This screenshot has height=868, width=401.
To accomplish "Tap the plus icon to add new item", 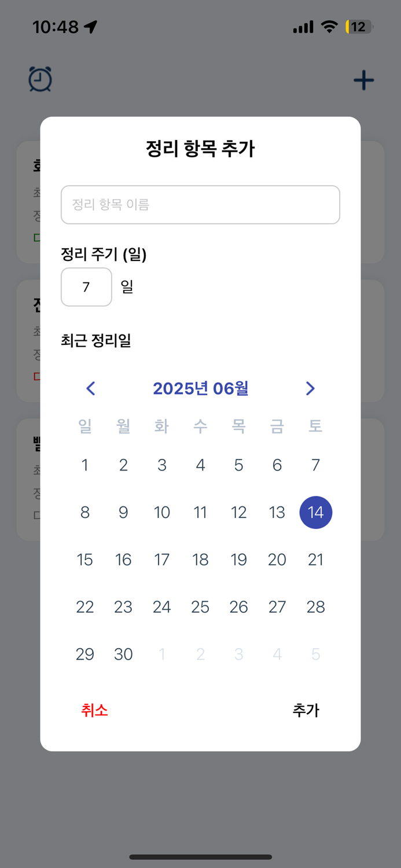I will point(363,80).
